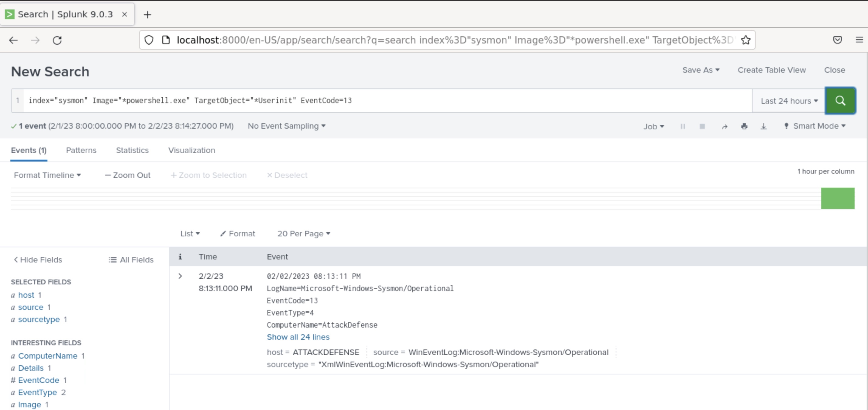Click the source field in Selected Fields
The width and height of the screenshot is (868, 410).
[x=31, y=307]
